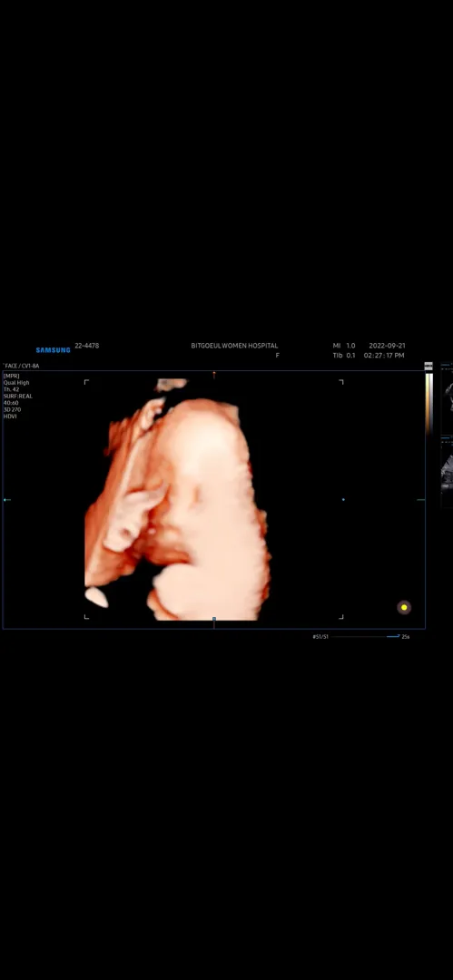The width and height of the screenshot is (453, 980).
Task: Click the blue bottom-center box marker
Action: point(214,620)
